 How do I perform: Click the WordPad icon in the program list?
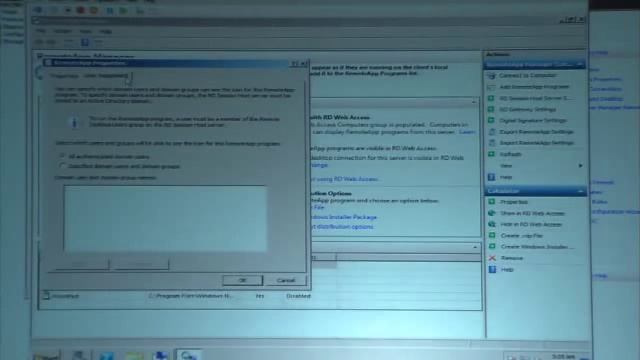(x=46, y=296)
